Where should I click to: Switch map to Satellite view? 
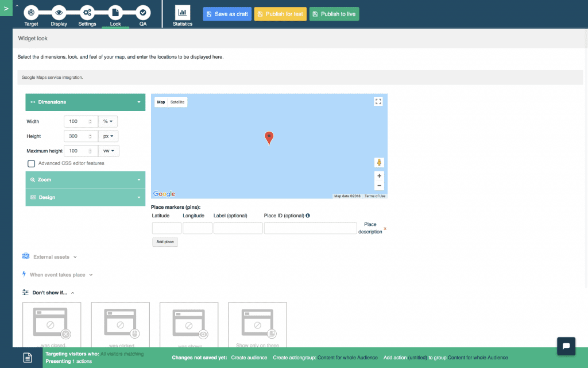coord(177,102)
